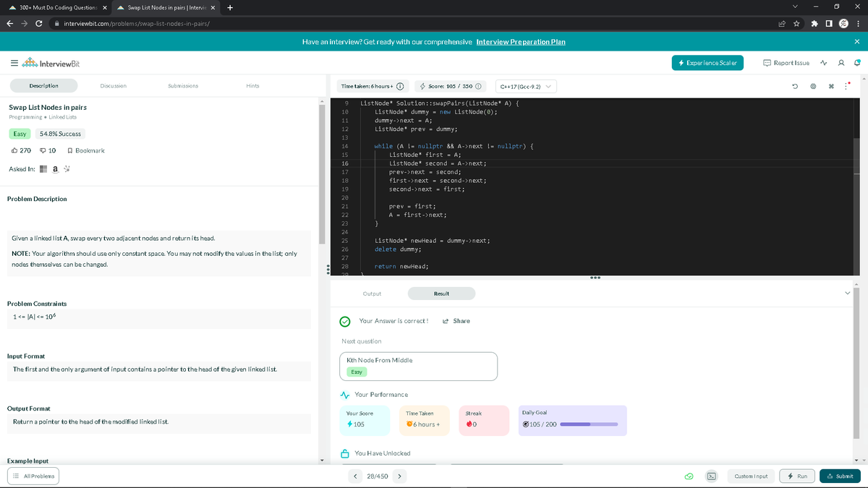Switch to the Hints tab
868x488 pixels.
tap(253, 86)
